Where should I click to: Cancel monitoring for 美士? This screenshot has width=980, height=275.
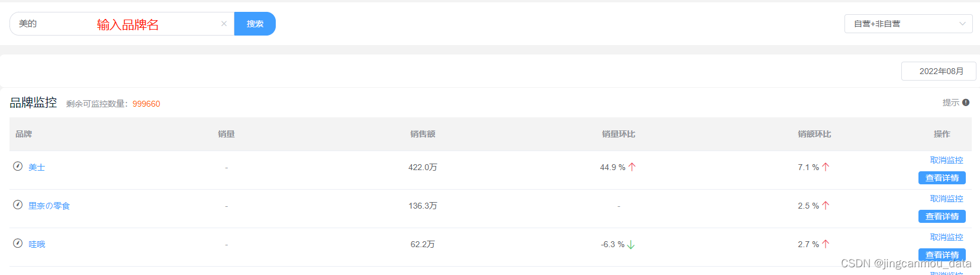click(946, 160)
